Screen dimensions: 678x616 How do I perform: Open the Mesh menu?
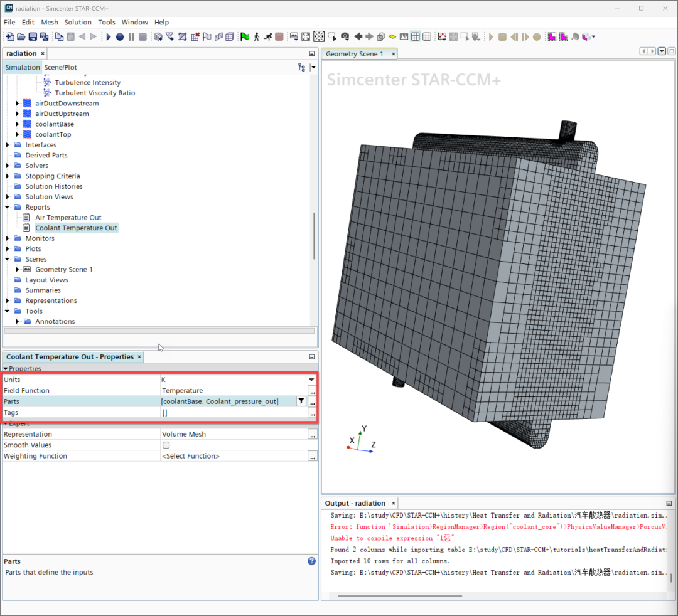(50, 22)
